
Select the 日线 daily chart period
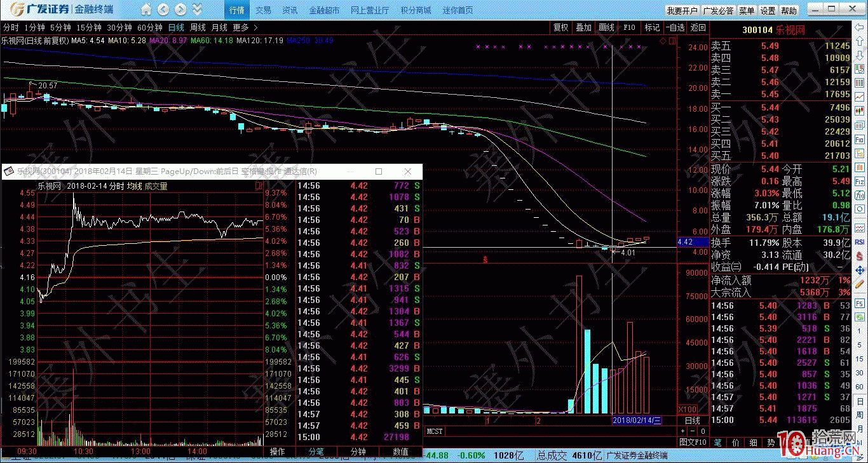[x=176, y=28]
